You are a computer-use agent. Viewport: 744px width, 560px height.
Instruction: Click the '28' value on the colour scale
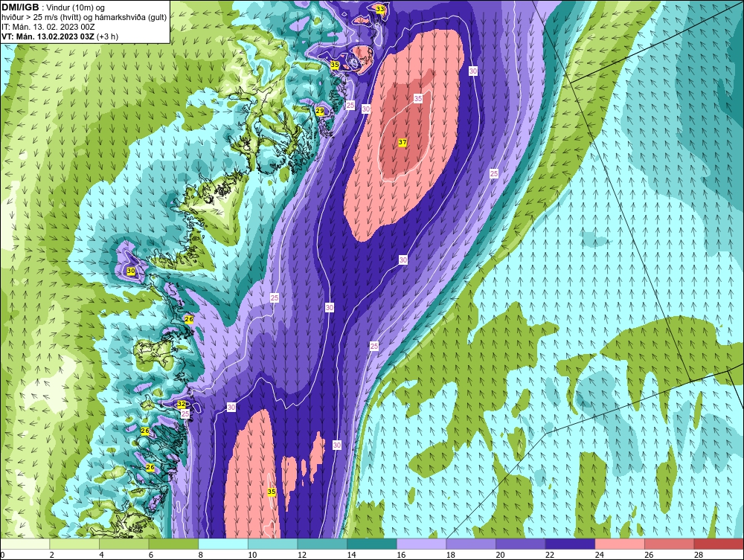[x=699, y=555]
